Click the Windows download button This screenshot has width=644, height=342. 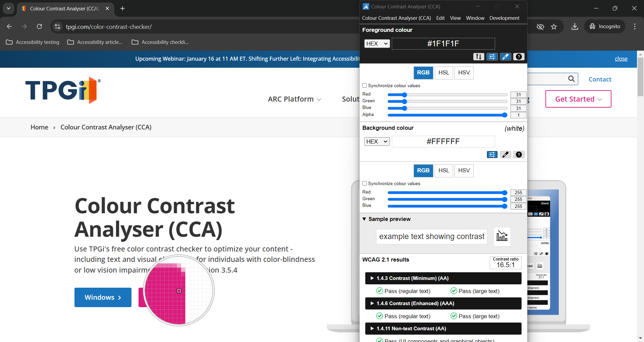(x=103, y=297)
